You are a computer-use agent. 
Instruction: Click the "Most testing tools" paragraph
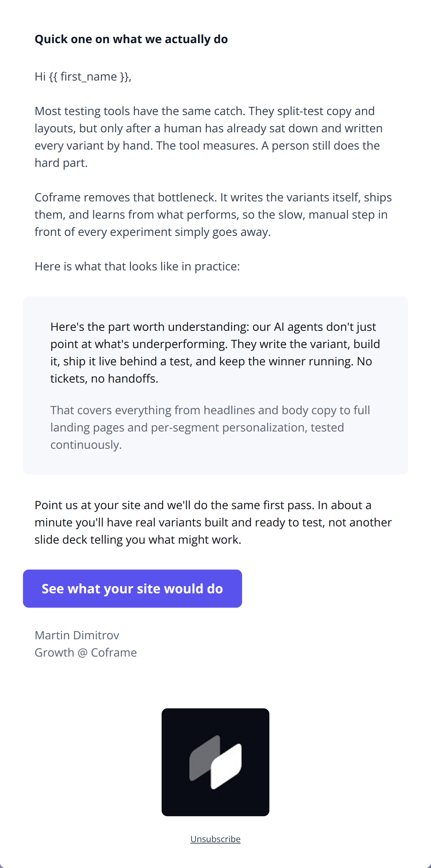pyautogui.click(x=208, y=137)
